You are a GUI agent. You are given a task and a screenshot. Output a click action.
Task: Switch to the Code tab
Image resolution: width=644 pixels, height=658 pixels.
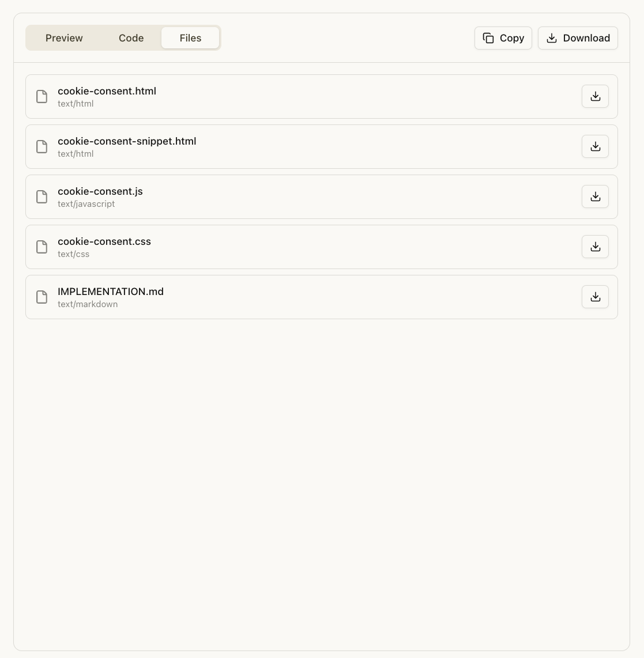[131, 38]
